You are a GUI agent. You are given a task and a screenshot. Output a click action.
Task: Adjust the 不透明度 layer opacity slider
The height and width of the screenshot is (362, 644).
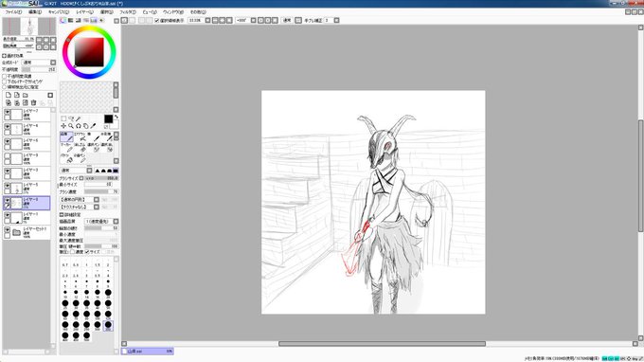click(x=39, y=70)
